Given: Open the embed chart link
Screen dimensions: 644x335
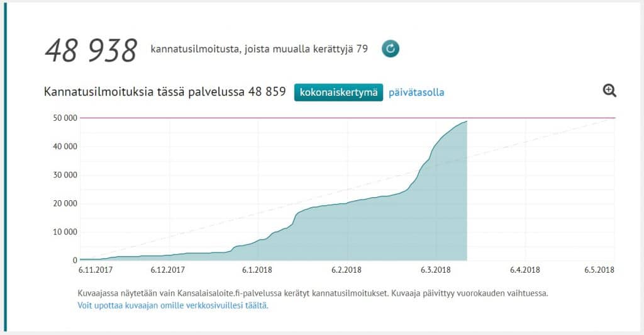Looking at the screenshot, I should pos(173,306).
